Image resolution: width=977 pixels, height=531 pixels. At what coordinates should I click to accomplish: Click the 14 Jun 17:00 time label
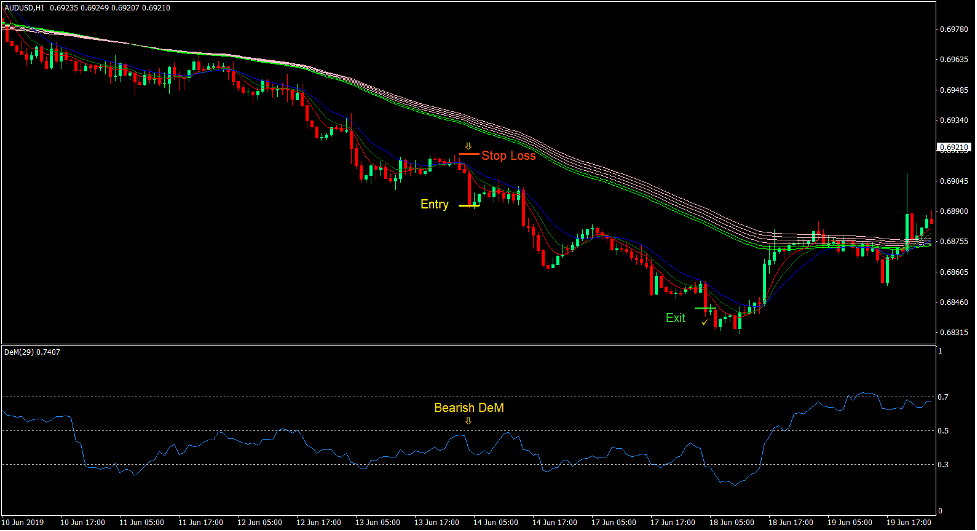(x=555, y=522)
